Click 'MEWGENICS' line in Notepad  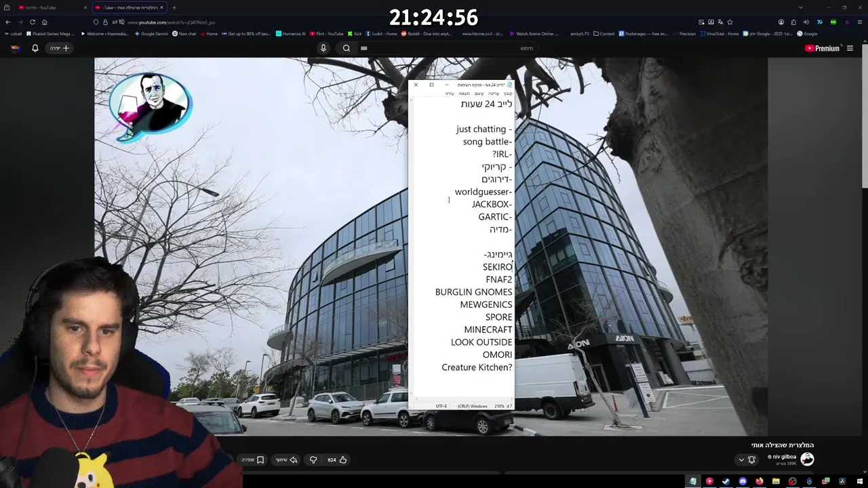pos(486,304)
